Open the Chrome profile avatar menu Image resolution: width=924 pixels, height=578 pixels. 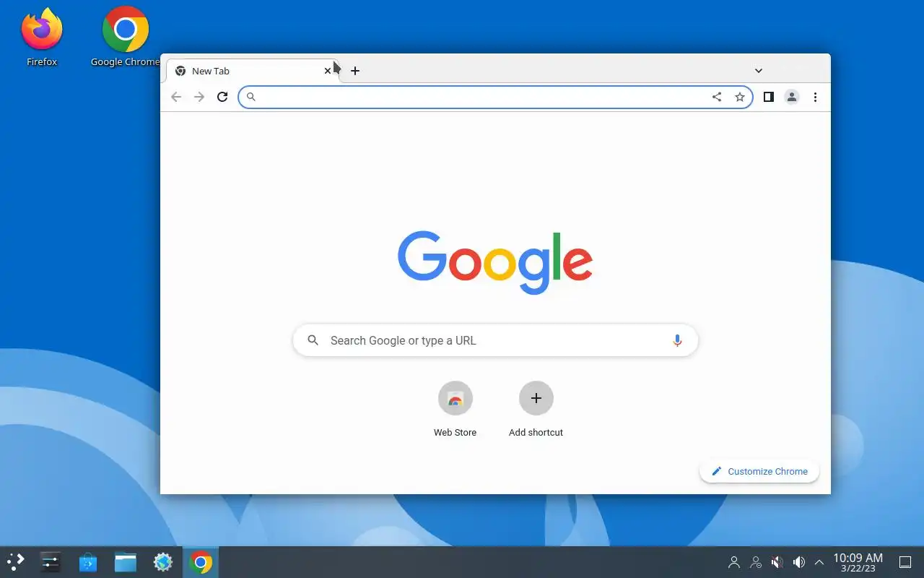(x=792, y=97)
